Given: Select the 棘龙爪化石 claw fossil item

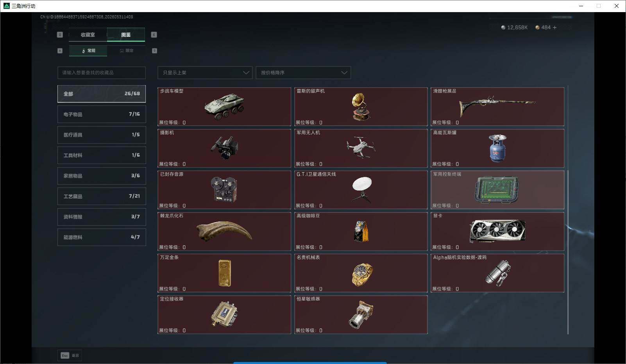Looking at the screenshot, I should point(224,232).
